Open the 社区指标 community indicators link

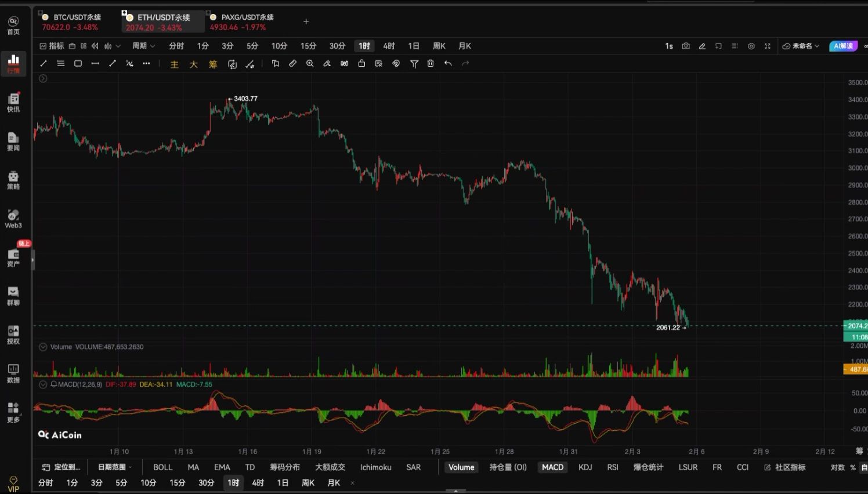785,467
